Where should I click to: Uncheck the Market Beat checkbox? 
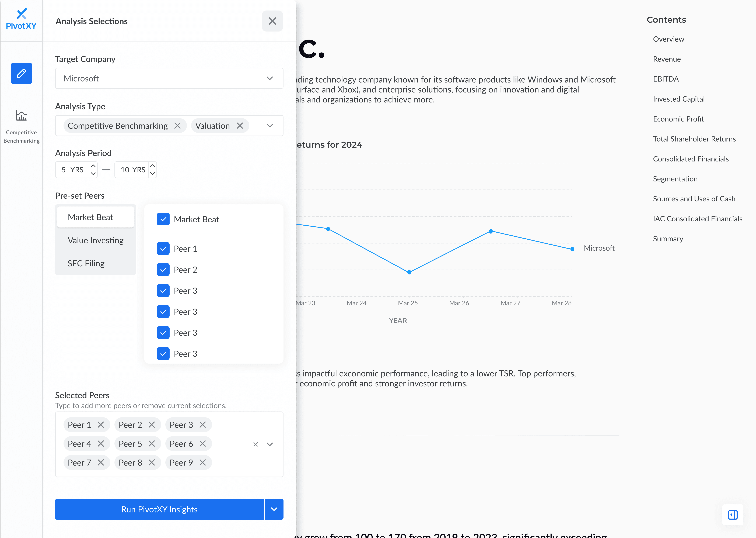163,219
